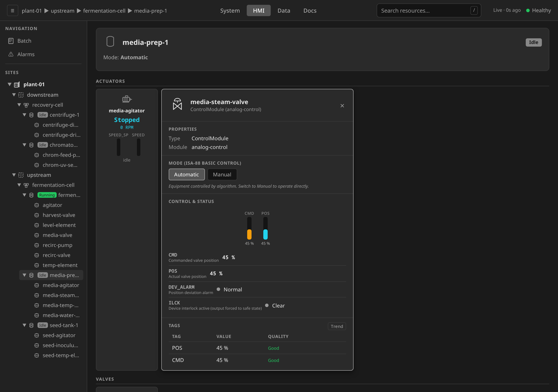Screen dimensions: 558x392
Task: Click the upstream area icon
Action: click(21, 175)
